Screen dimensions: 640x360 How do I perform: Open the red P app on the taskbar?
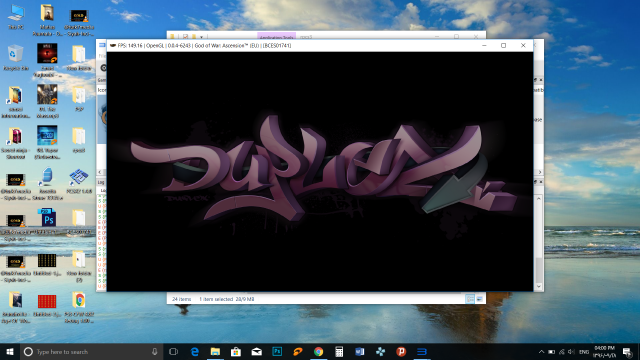tap(401, 351)
